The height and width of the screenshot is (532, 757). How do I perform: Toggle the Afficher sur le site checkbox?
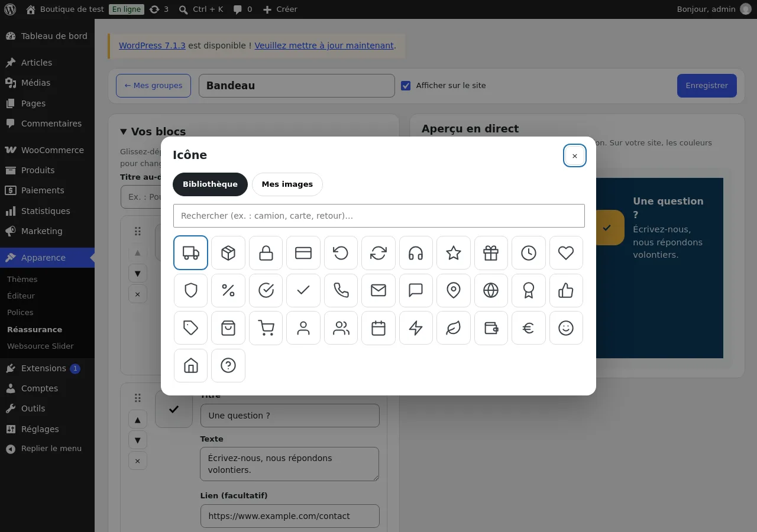pos(406,86)
